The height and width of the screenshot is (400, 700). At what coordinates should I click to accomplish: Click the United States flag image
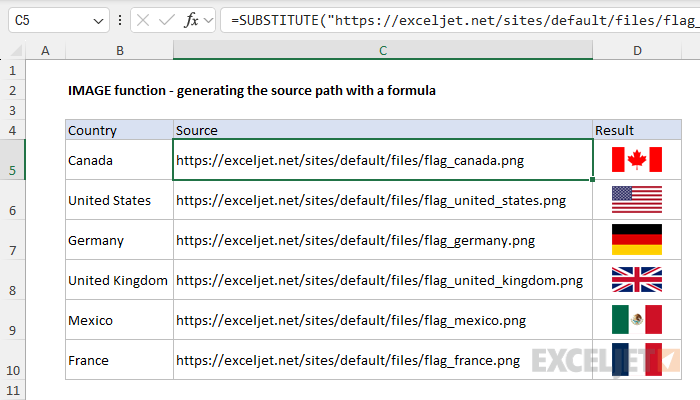click(637, 199)
